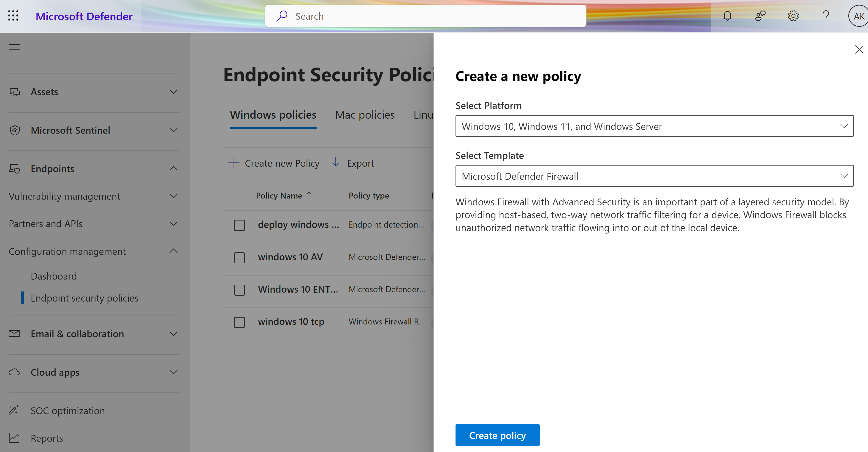Click the Reports chart icon
This screenshot has width=868, height=452.
(14, 438)
